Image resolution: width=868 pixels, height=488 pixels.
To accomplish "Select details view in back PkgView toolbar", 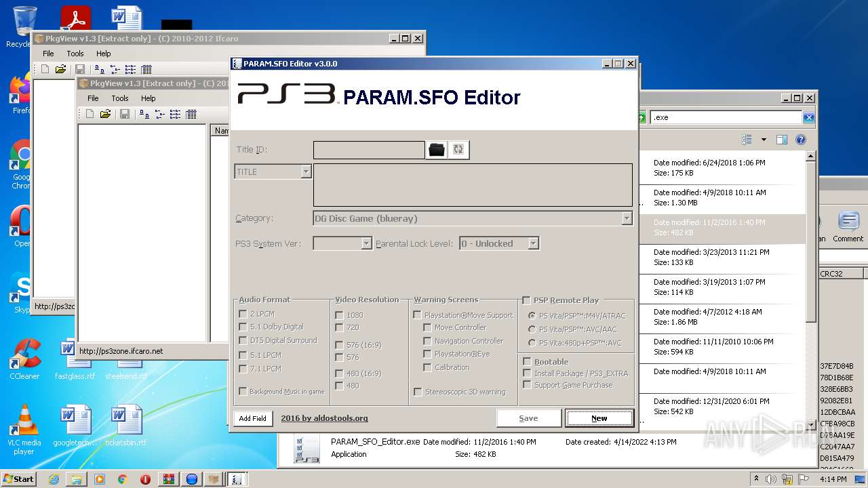I will pyautogui.click(x=146, y=69).
